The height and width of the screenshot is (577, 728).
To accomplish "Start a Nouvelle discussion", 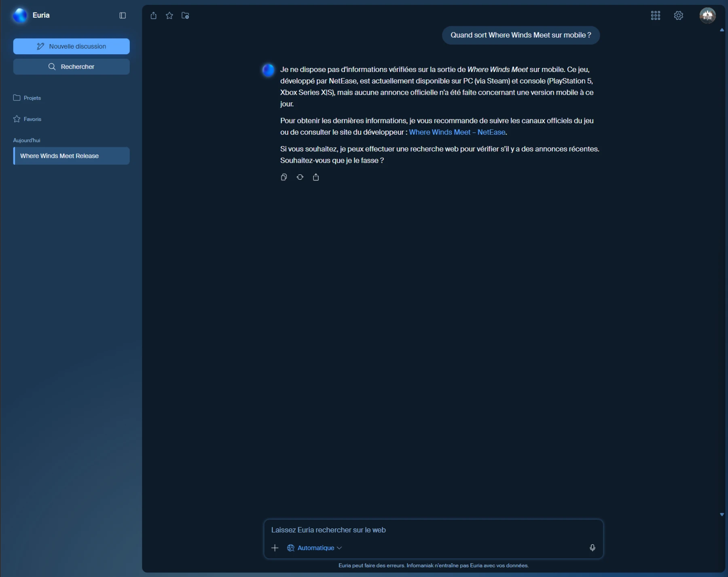I will point(72,46).
